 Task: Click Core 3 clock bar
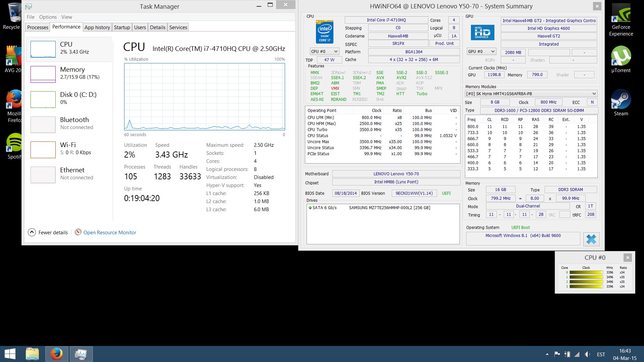(x=586, y=287)
